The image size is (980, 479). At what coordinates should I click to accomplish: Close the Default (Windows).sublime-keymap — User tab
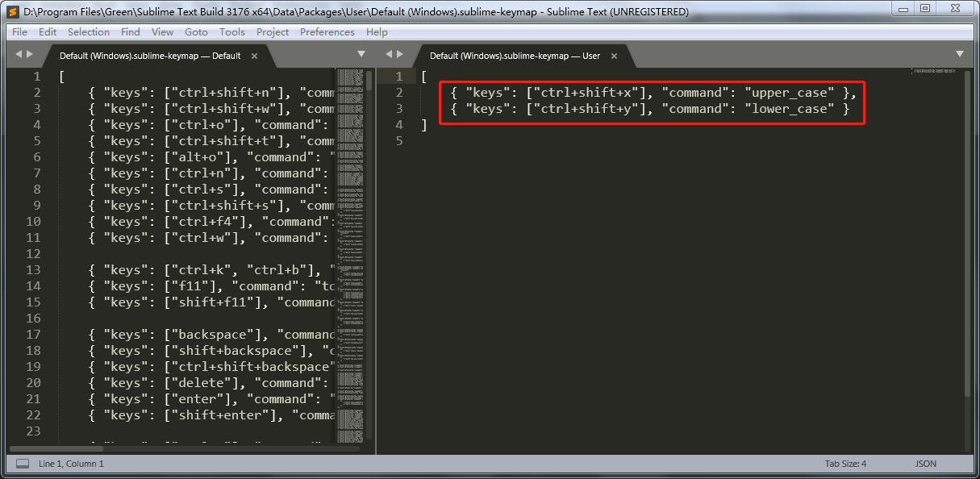click(x=614, y=56)
